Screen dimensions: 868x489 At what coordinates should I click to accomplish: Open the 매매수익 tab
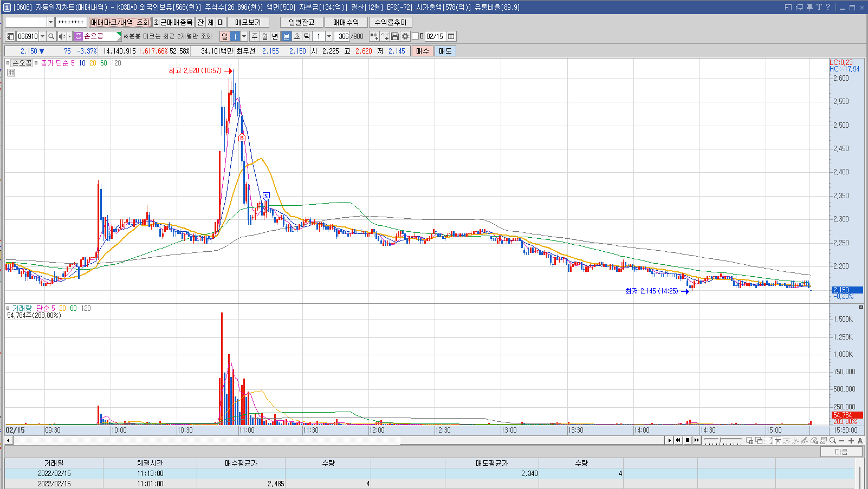tap(346, 22)
